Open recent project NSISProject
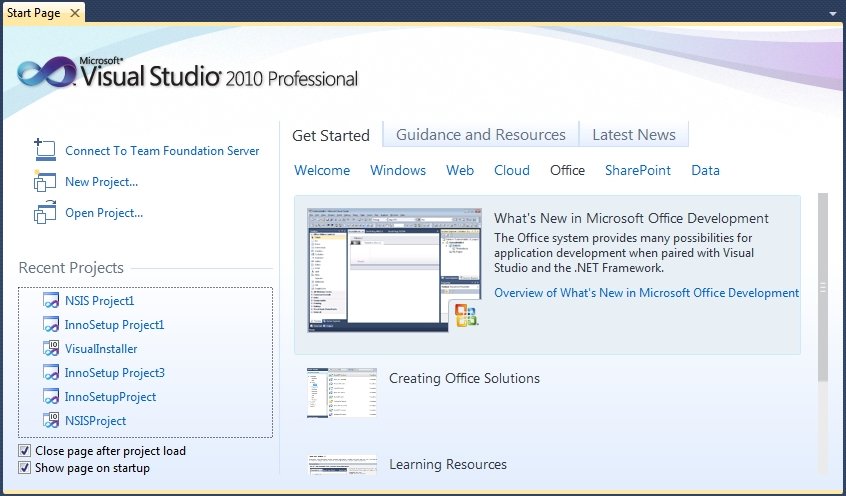The height and width of the screenshot is (496, 846). tap(95, 420)
